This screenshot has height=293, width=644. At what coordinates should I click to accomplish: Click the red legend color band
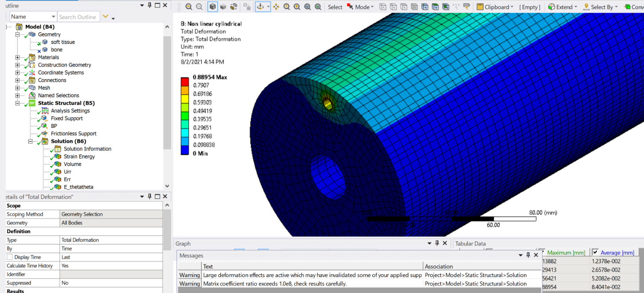pos(185,81)
